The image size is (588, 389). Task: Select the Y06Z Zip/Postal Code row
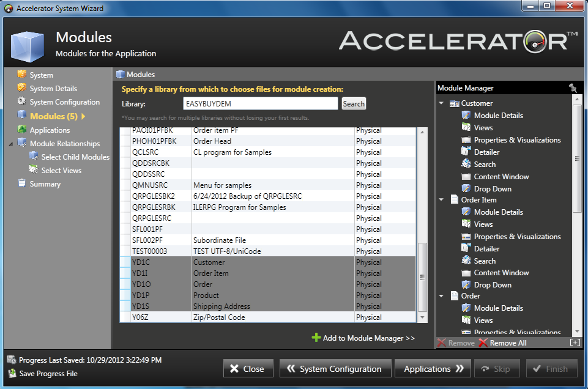coord(268,317)
